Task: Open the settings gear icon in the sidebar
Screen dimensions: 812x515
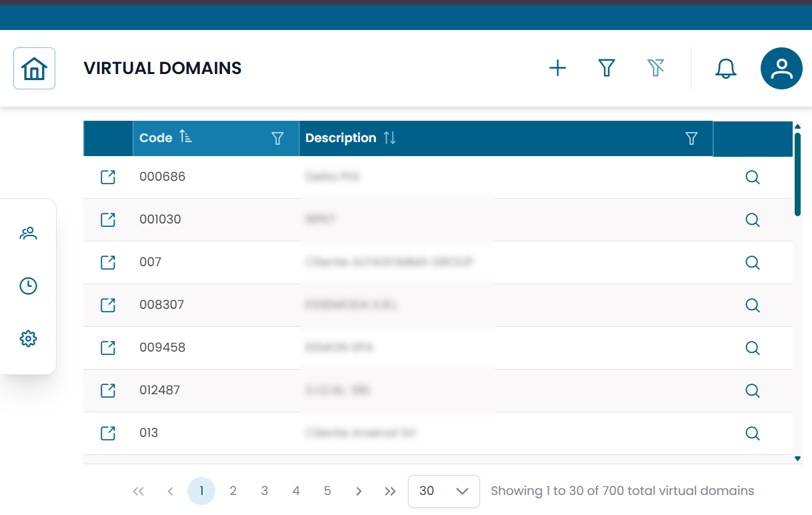Action: 28,338
